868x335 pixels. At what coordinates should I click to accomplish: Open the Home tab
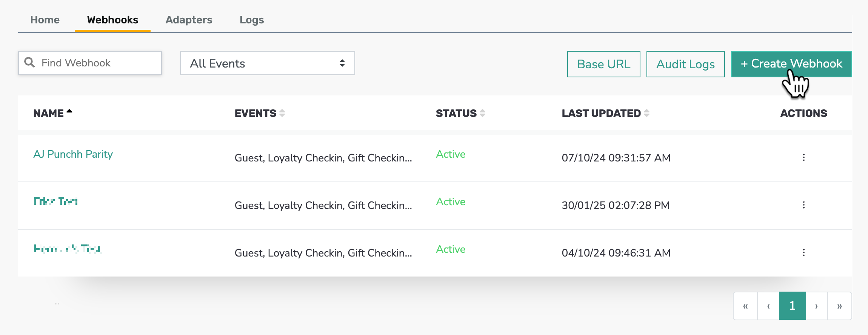pos(45,20)
